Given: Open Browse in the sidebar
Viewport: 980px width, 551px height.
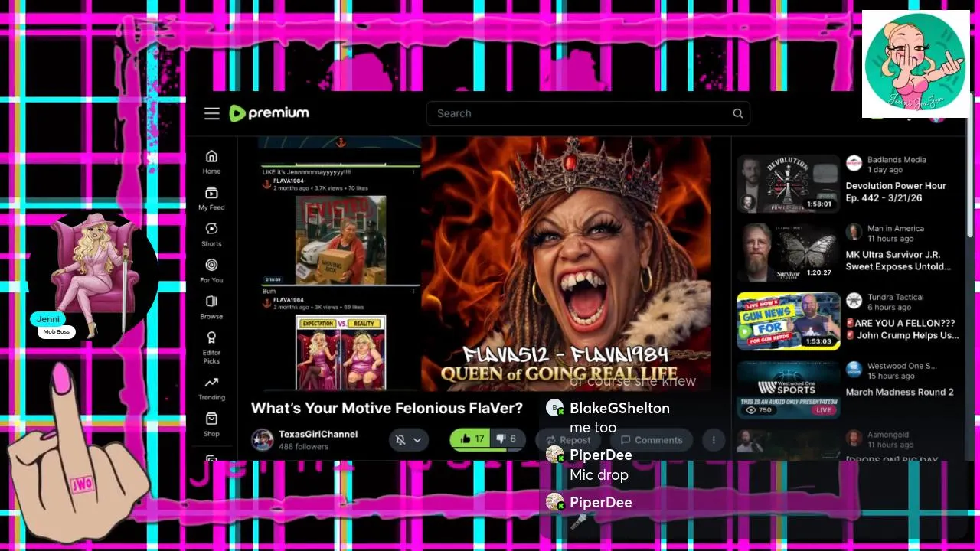Looking at the screenshot, I should pyautogui.click(x=211, y=307).
